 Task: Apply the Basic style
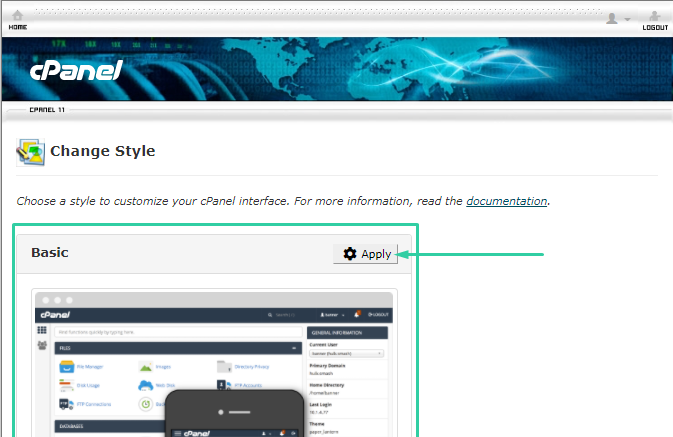(x=366, y=254)
